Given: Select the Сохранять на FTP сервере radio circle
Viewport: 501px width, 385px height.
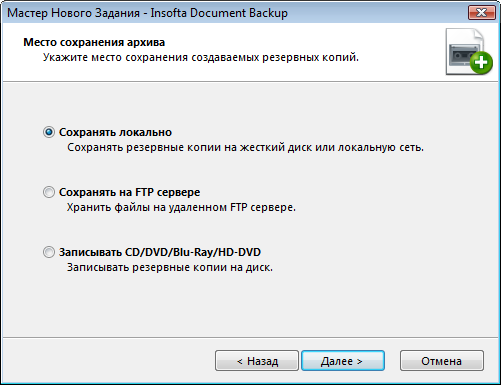Looking at the screenshot, I should coord(49,192).
